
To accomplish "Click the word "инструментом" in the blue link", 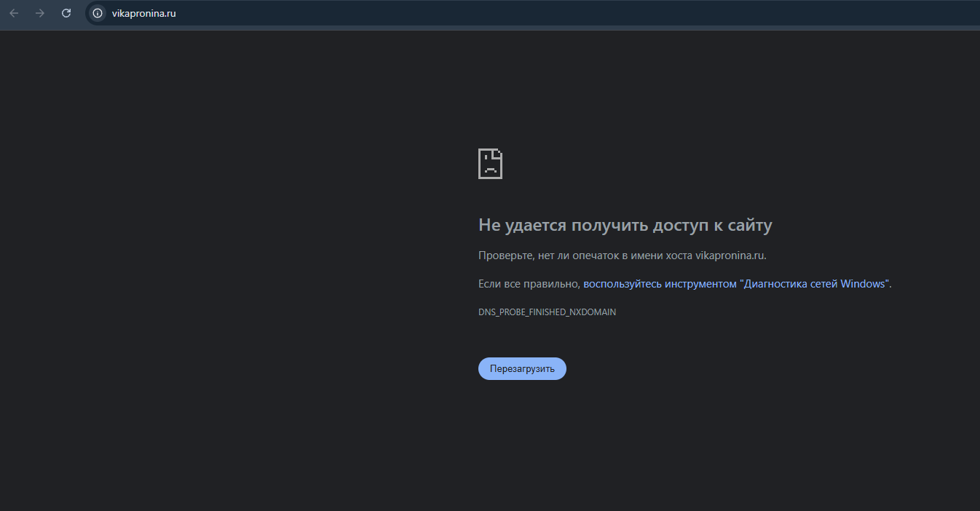I will pos(700,284).
